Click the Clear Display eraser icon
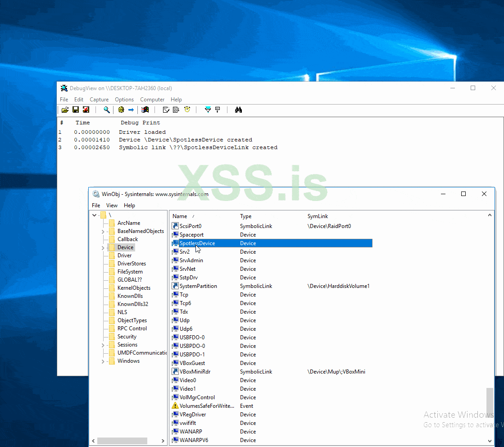Viewport: 504px width, 447px height. [166, 110]
